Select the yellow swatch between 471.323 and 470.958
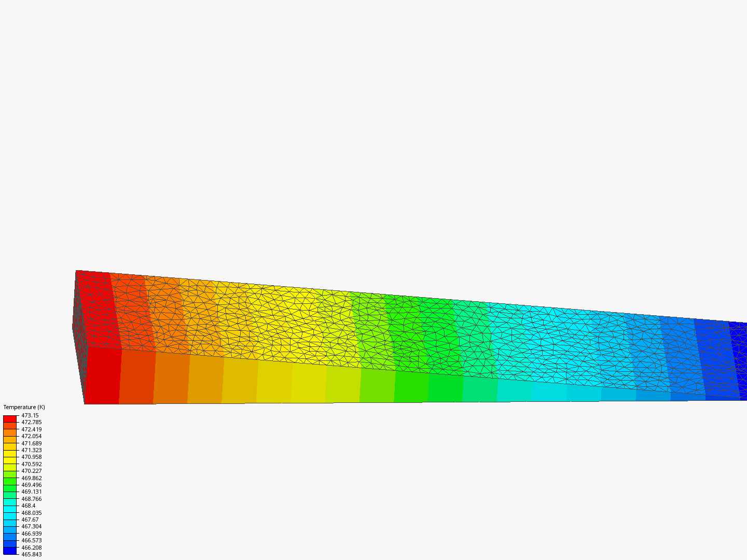Image resolution: width=747 pixels, height=560 pixels. click(x=10, y=453)
